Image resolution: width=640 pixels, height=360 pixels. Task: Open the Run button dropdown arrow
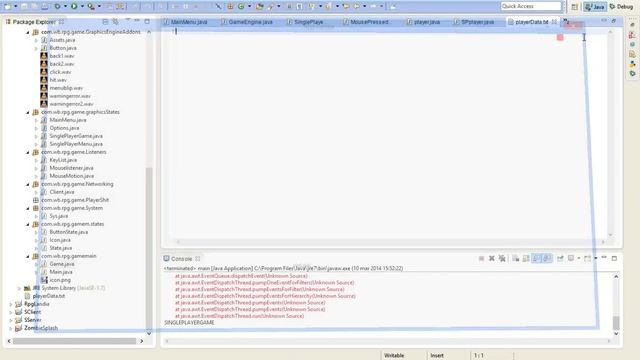[82, 6]
